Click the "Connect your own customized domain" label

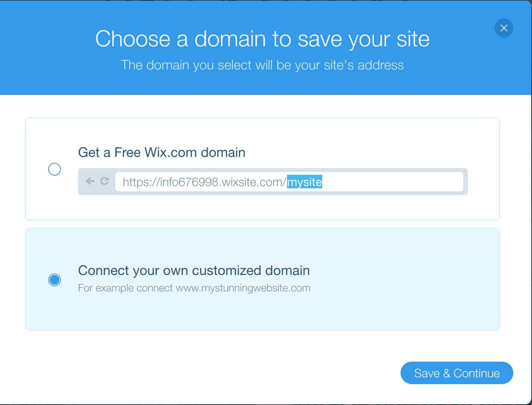(194, 270)
